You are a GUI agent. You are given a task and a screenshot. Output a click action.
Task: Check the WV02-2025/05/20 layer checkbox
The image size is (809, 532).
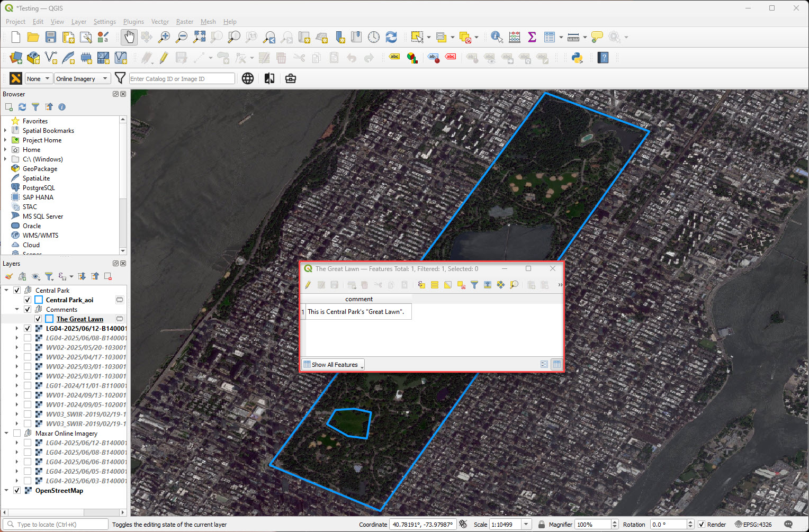tap(28, 347)
